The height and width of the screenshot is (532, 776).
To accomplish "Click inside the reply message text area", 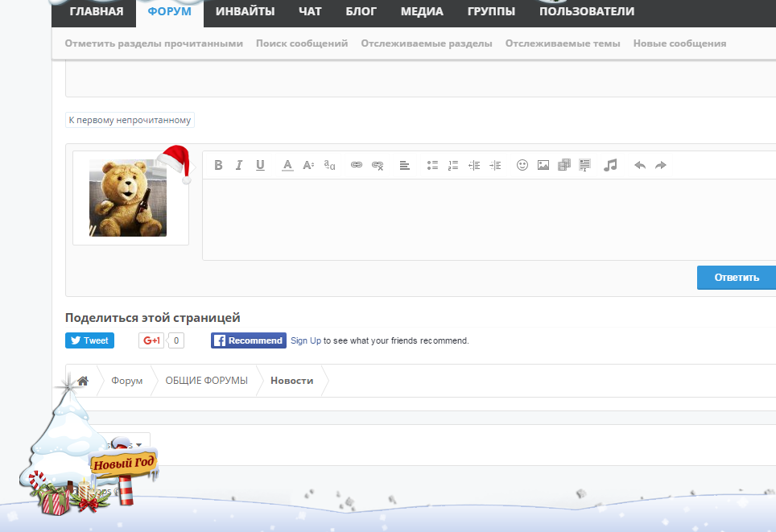I will pyautogui.click(x=488, y=219).
